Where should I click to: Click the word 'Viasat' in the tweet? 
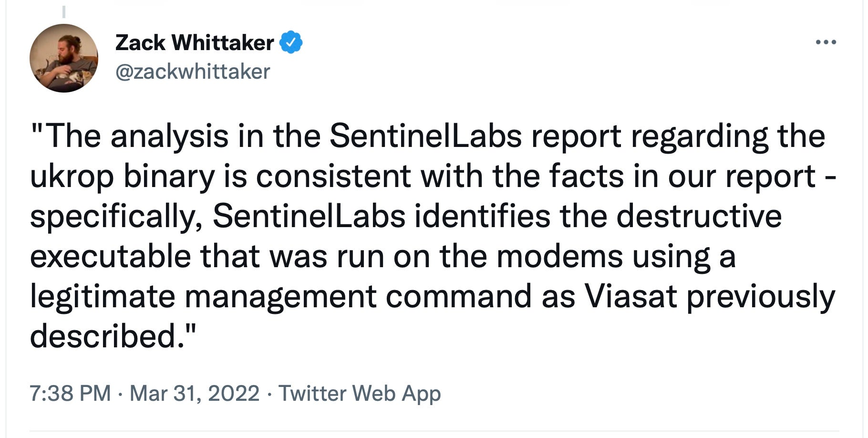630,296
